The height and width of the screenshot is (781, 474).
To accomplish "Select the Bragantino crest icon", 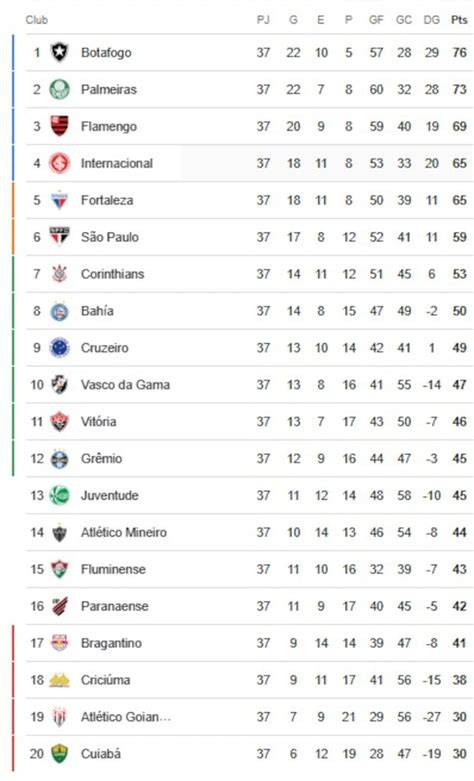I will click(x=59, y=643).
